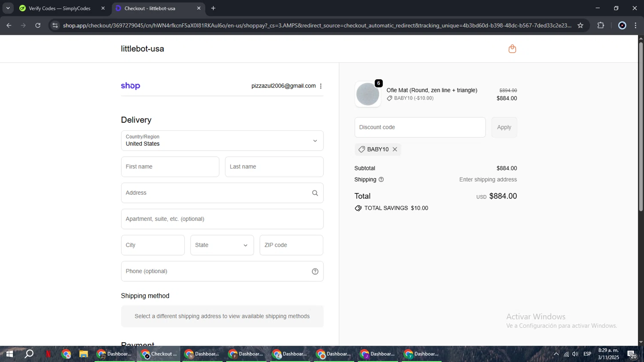This screenshot has width=644, height=362.
Task: Click the City field
Action: click(153, 245)
